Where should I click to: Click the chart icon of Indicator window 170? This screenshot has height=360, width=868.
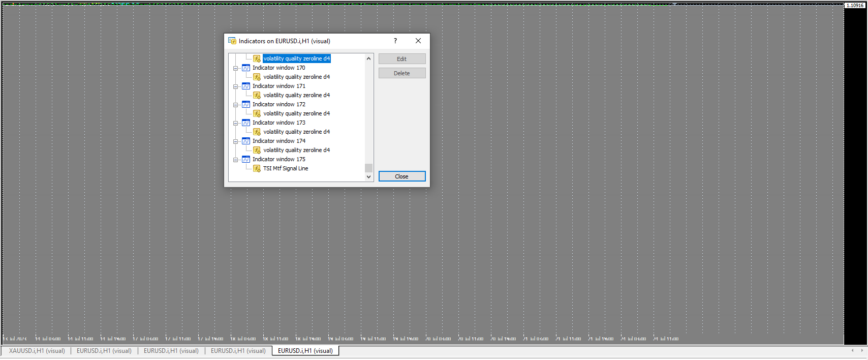(246, 68)
